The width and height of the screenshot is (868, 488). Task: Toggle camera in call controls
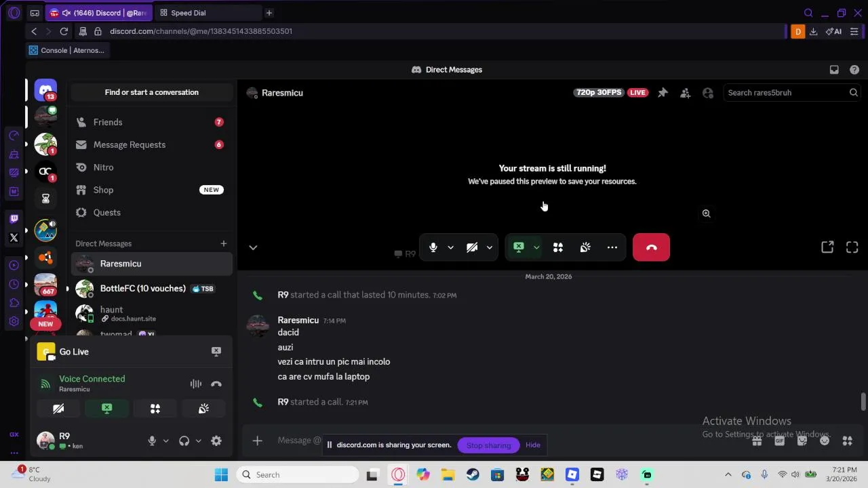point(472,248)
